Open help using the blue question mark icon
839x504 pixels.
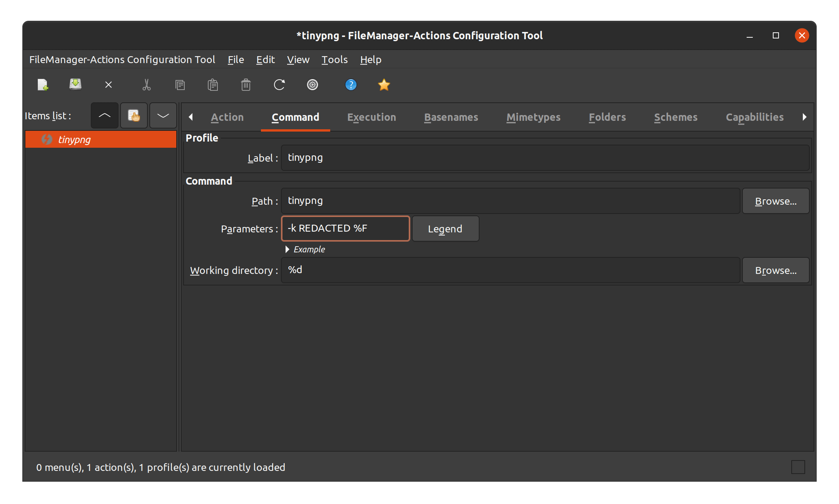[x=351, y=85]
